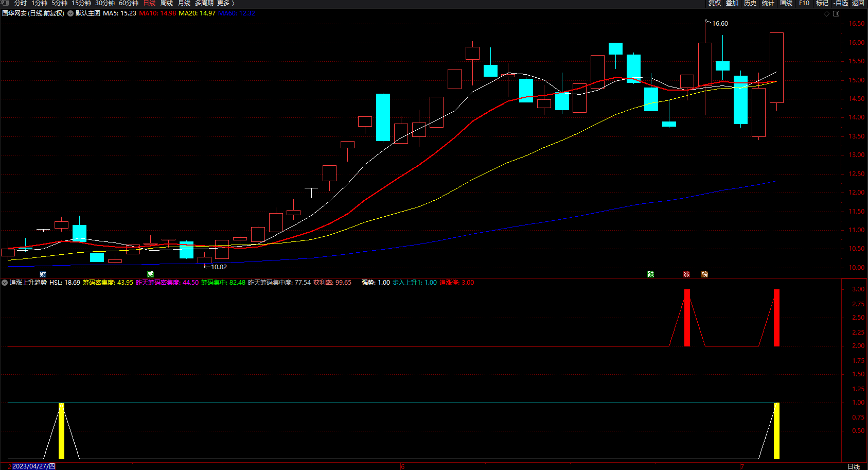Screen dimensions: 868x470
Task: Click the 追涨停: 3.00 value
Action: (x=457, y=283)
